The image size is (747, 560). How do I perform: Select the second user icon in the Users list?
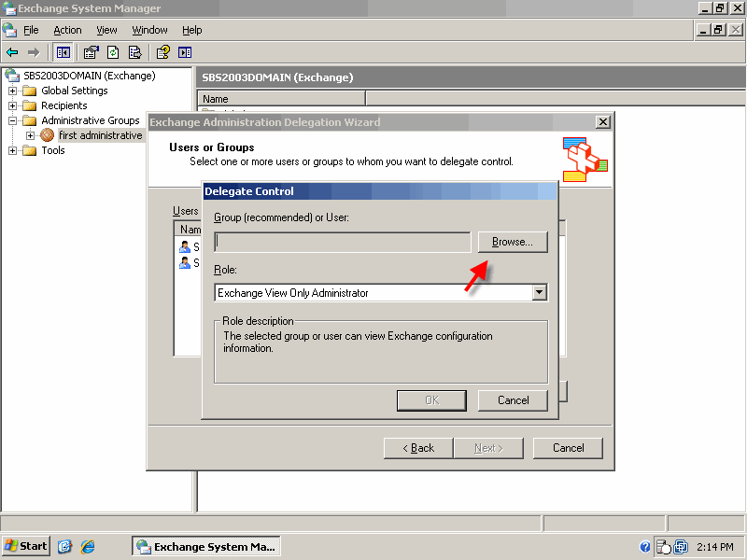(x=185, y=262)
